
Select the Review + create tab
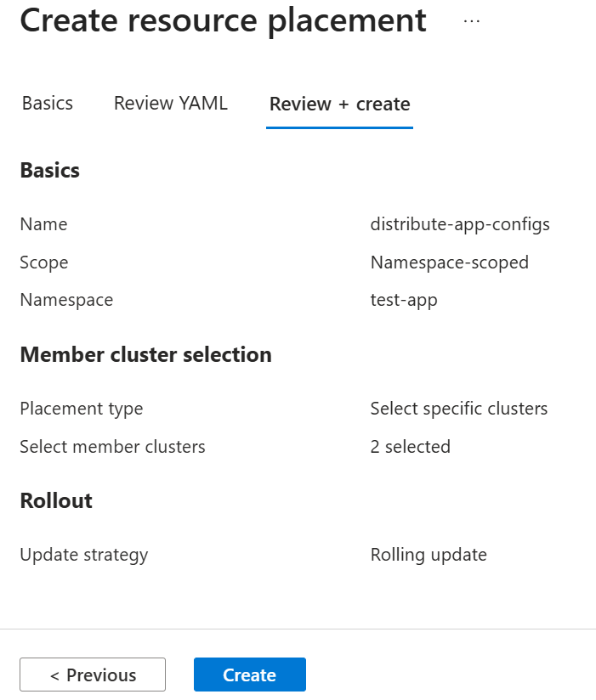pos(339,104)
